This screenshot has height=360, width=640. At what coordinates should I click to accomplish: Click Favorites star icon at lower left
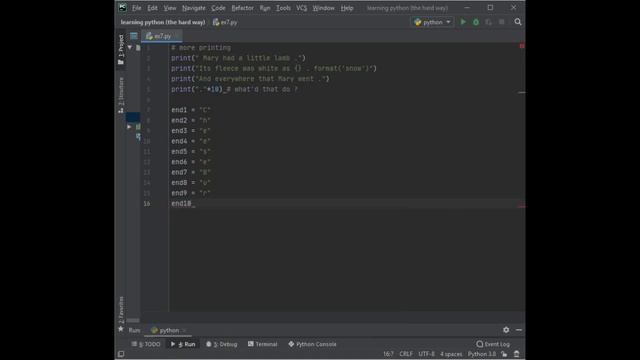point(121,329)
